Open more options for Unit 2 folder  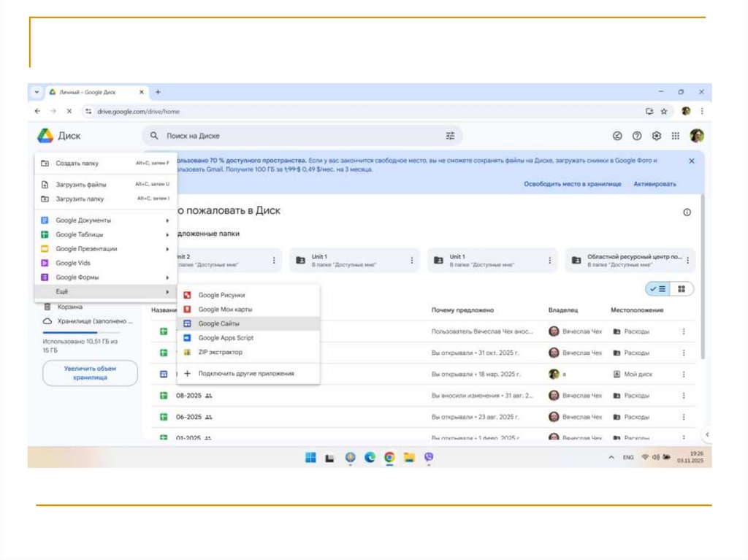pyautogui.click(x=274, y=261)
